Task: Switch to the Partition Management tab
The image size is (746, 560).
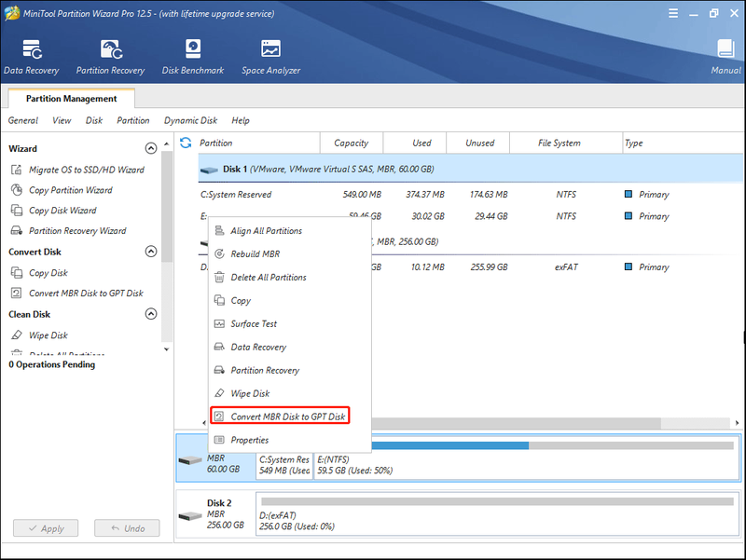Action: click(72, 99)
